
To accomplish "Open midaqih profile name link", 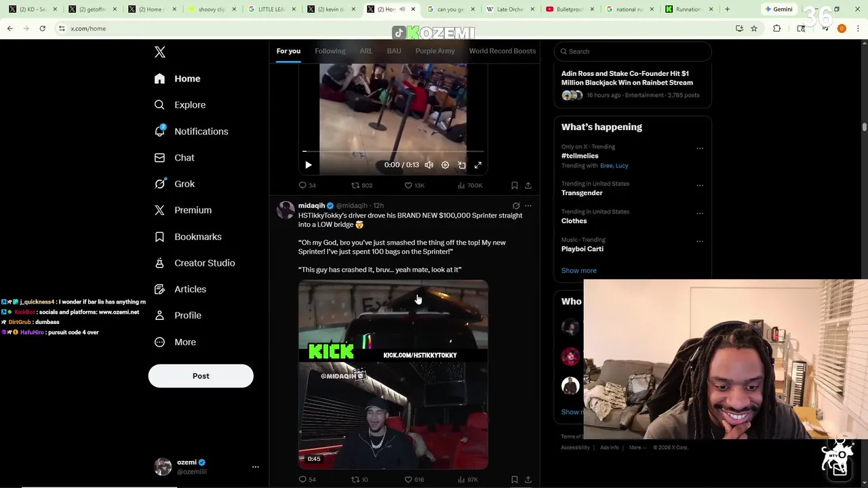I will pos(311,205).
